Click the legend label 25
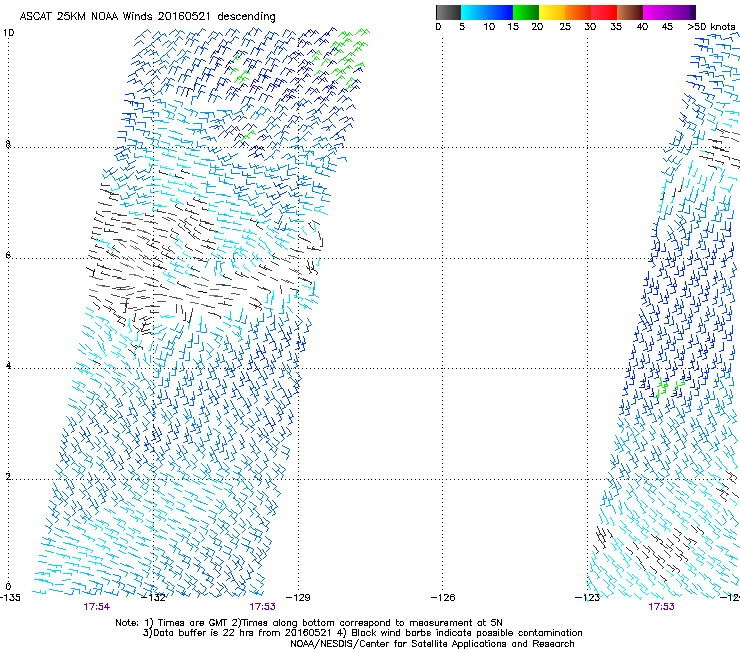The image size is (740, 650). point(565,27)
